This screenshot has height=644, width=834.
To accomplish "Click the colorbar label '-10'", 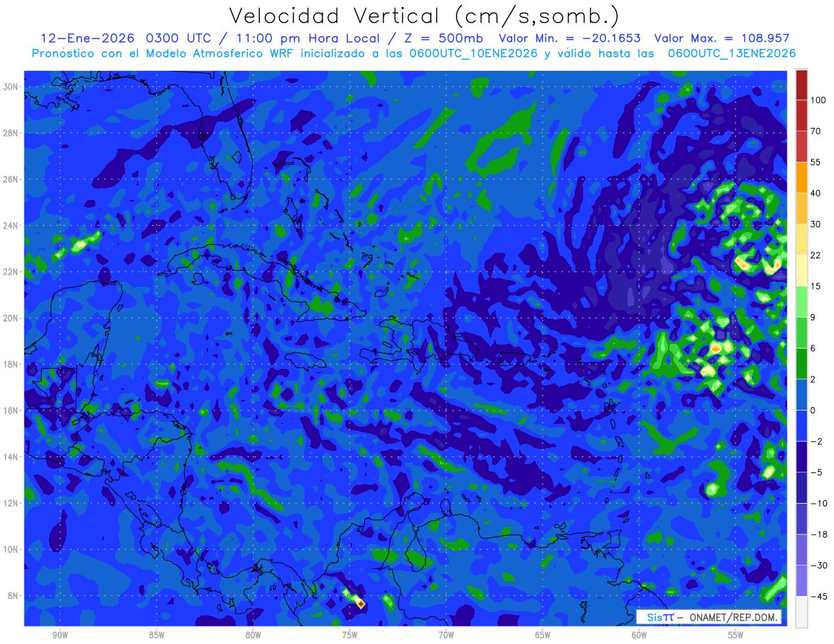I will [x=818, y=504].
